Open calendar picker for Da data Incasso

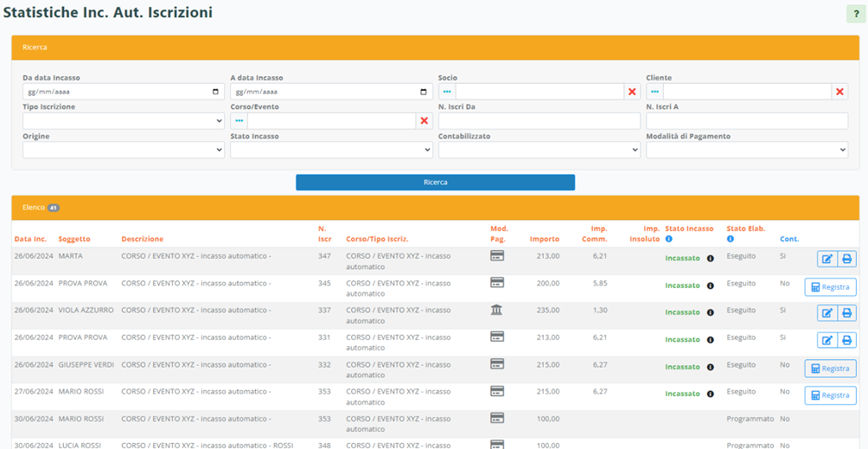[215, 92]
